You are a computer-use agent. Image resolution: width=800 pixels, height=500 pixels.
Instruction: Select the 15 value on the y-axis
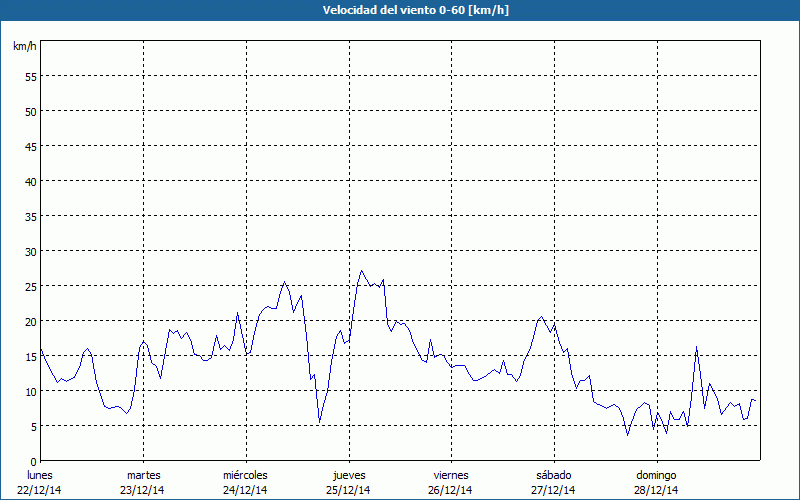coord(30,356)
